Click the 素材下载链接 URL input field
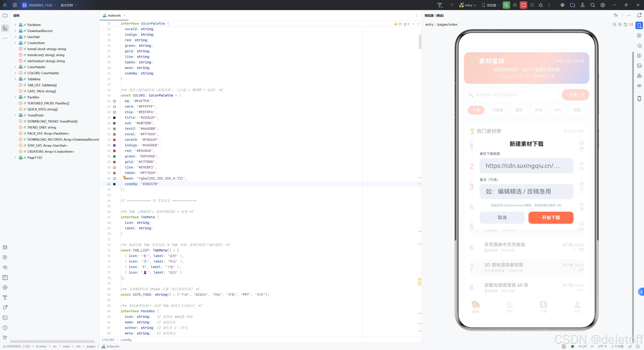 tap(526, 166)
